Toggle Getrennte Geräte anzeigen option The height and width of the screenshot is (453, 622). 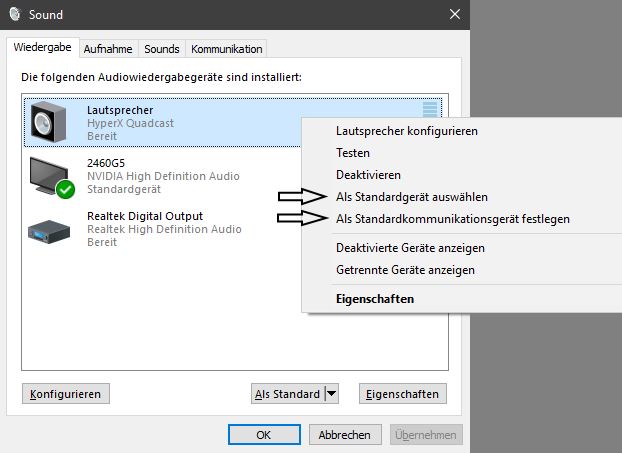point(405,270)
